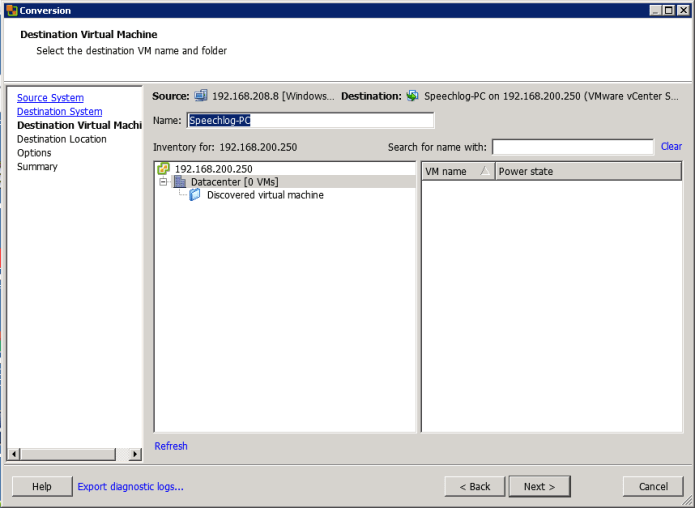Open Help for the wizard
The height and width of the screenshot is (508, 695).
[41, 486]
